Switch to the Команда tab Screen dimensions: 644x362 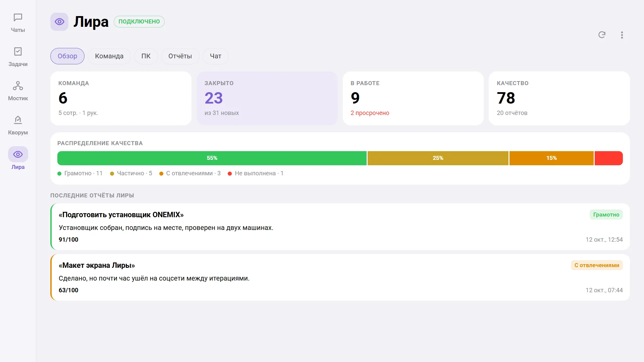(x=109, y=56)
